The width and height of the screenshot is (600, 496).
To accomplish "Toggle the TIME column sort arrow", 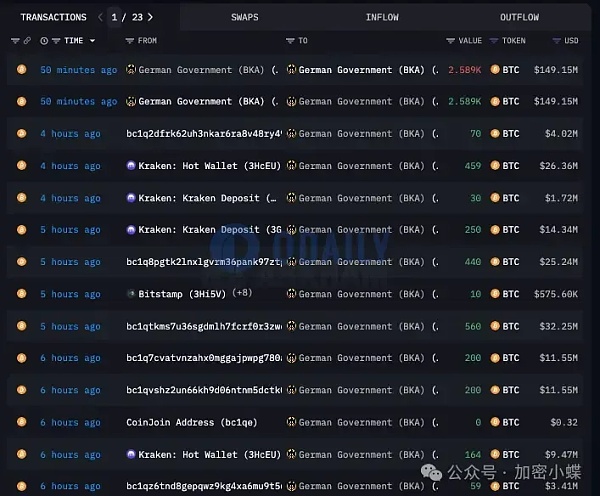I will pyautogui.click(x=92, y=41).
